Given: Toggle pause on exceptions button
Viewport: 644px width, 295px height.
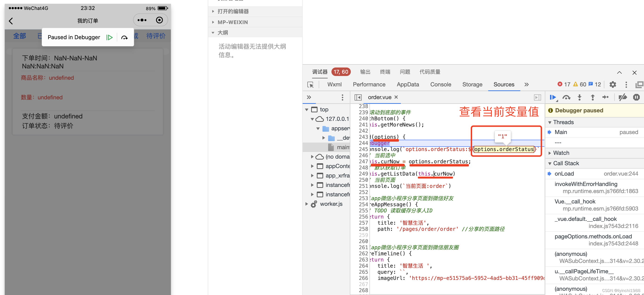Looking at the screenshot, I should [x=636, y=97].
